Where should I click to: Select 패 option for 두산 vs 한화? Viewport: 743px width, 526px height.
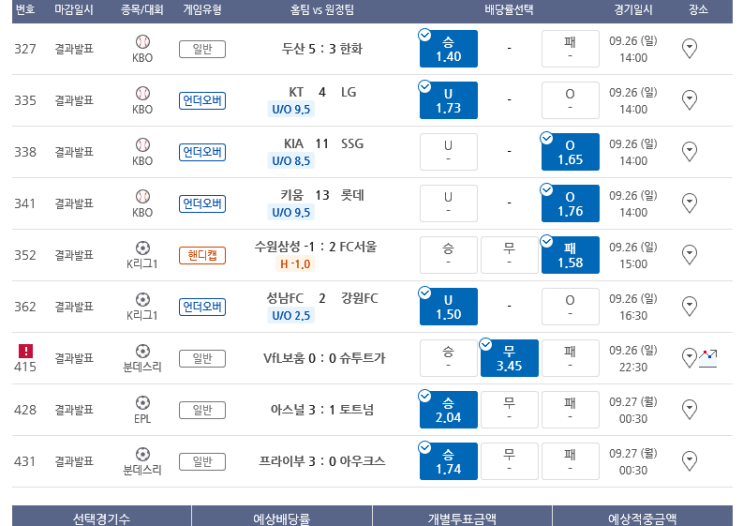pos(570,49)
